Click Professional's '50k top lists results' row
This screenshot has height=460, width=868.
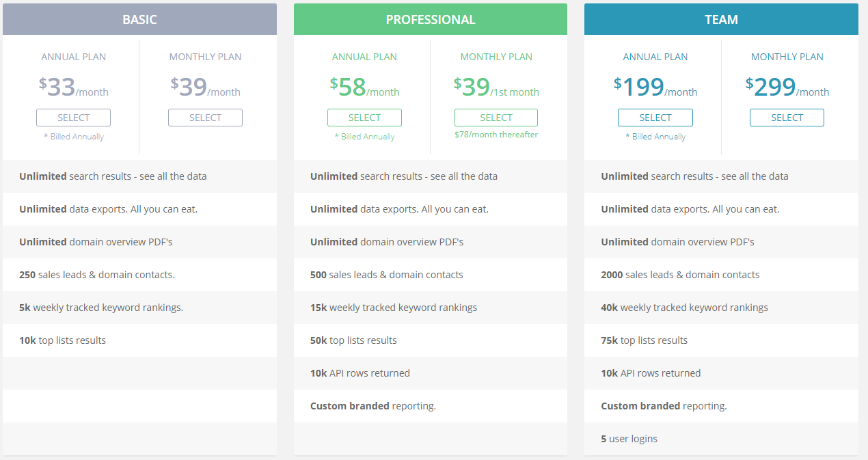coord(353,340)
